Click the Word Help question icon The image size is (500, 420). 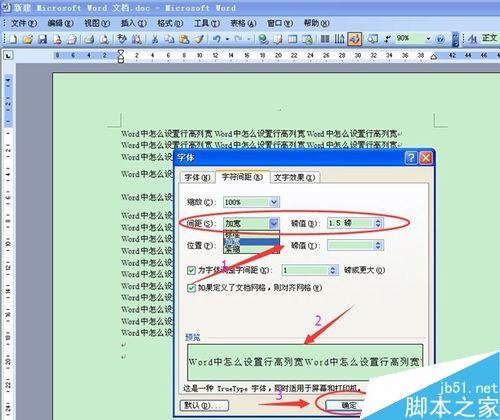(440, 39)
